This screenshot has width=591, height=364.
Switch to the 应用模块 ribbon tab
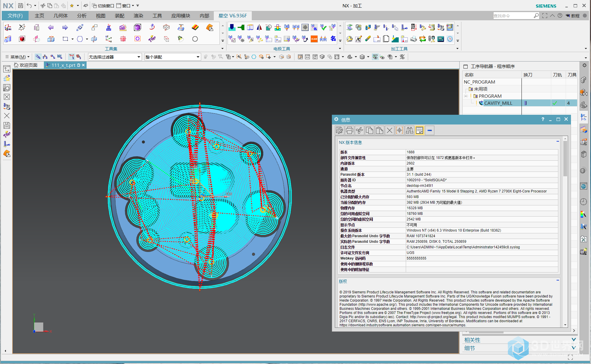(x=181, y=16)
